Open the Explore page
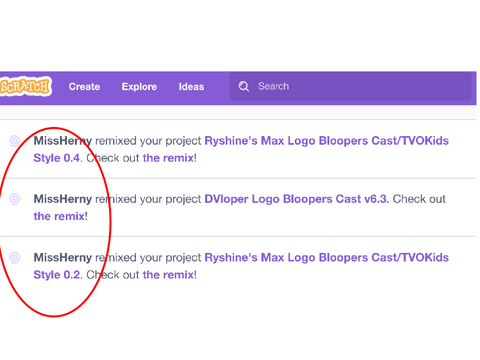Image resolution: width=480 pixels, height=360 pixels. 139,87
